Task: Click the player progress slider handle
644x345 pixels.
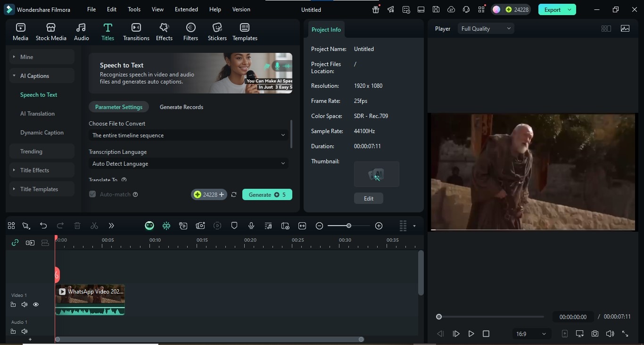Action: pyautogui.click(x=439, y=317)
